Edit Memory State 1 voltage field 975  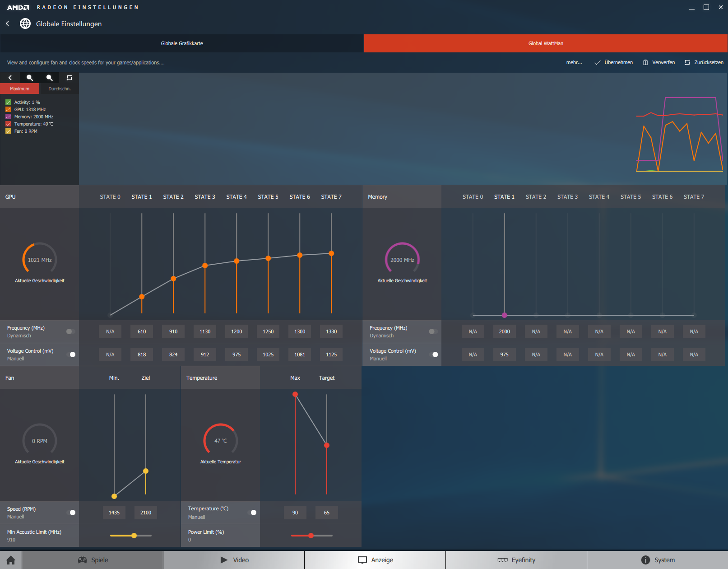tap(505, 354)
